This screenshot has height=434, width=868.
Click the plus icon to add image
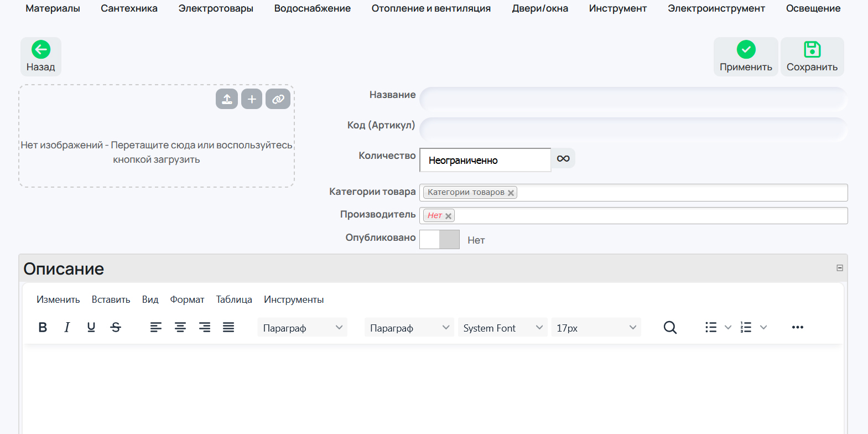[x=252, y=99]
